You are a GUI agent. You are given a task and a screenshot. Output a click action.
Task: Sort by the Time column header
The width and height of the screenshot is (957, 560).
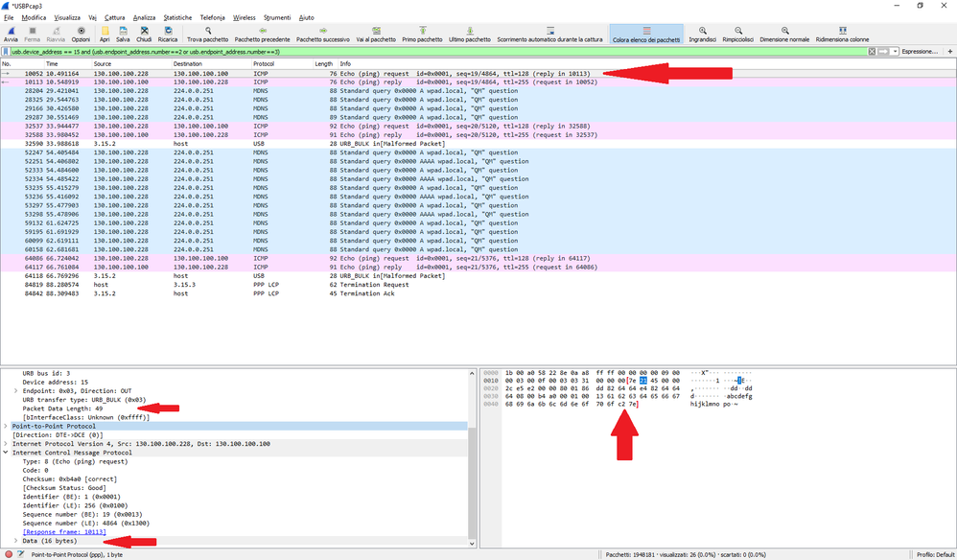coord(67,64)
